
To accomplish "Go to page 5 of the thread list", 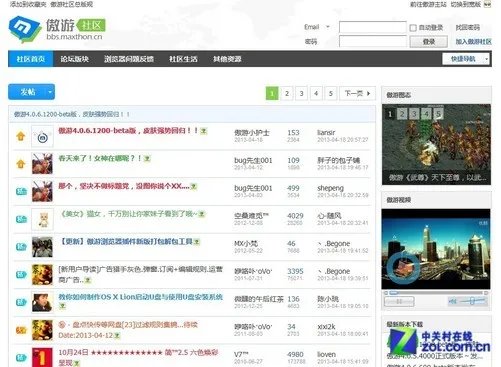I will [x=331, y=93].
